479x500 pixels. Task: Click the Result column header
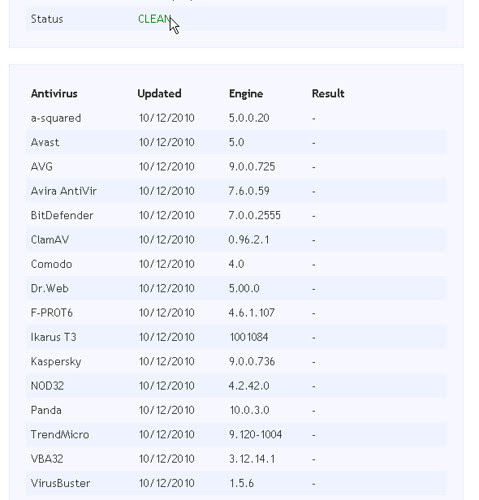pos(328,93)
